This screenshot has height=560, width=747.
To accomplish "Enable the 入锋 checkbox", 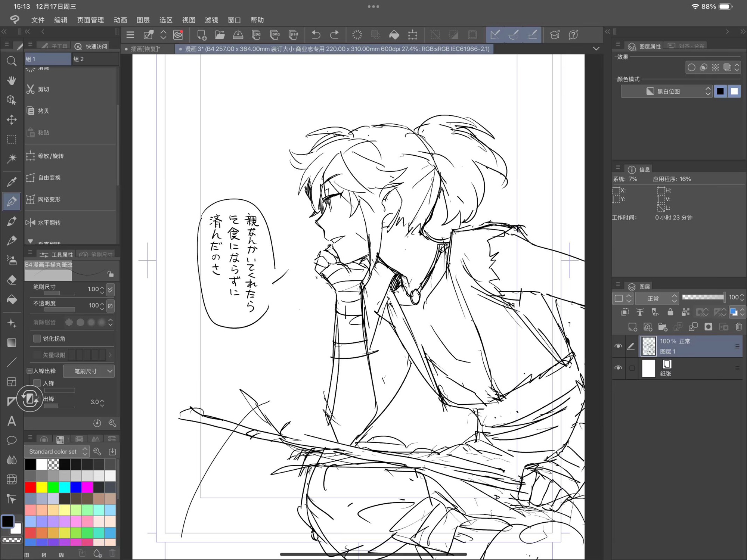I will 37,383.
